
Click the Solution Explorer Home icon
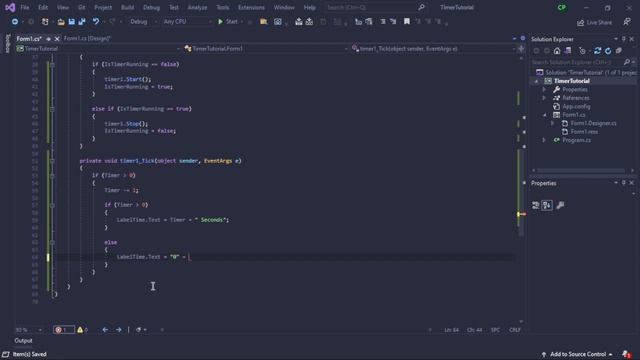click(557, 51)
